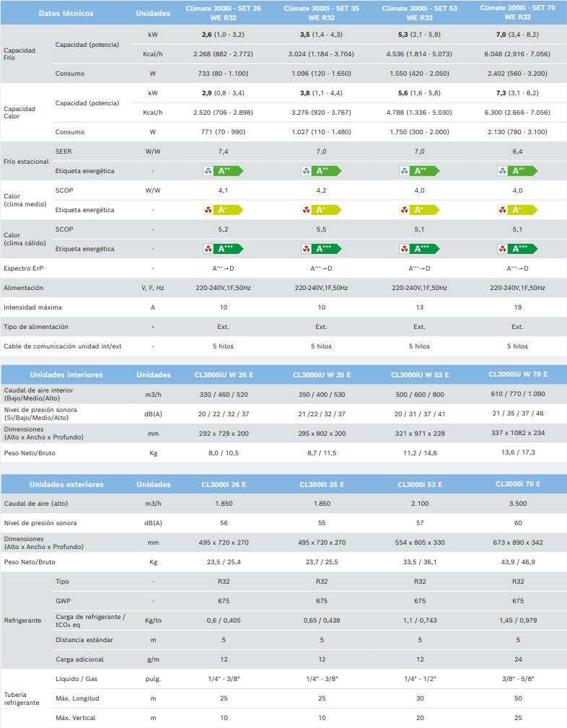Click the pipe size '3/8" - 5/8"'
The image size is (567, 728).
518,679
